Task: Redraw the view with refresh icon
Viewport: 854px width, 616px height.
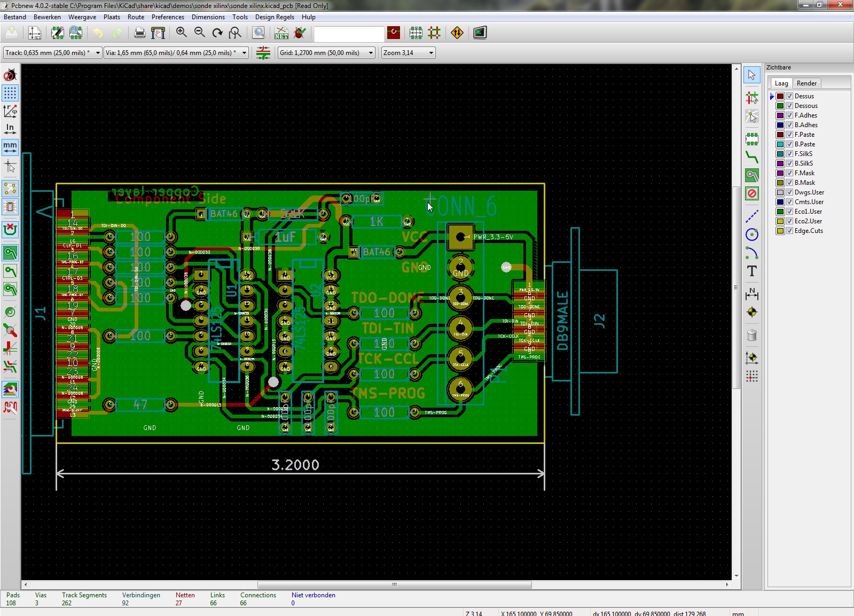Action: tap(217, 33)
